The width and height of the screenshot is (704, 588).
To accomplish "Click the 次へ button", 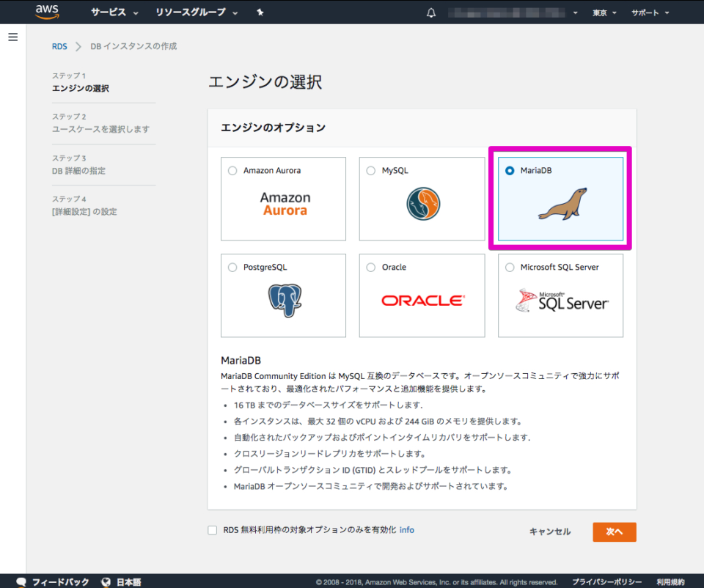I will [x=614, y=532].
